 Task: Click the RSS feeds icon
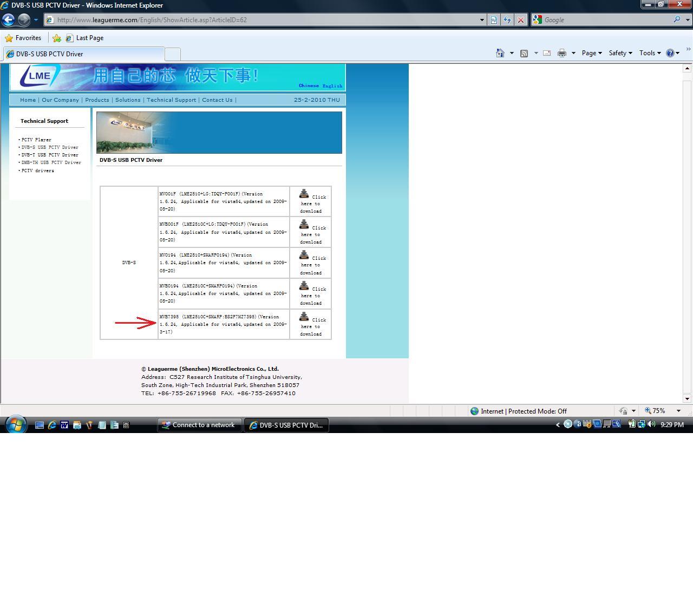(x=524, y=53)
